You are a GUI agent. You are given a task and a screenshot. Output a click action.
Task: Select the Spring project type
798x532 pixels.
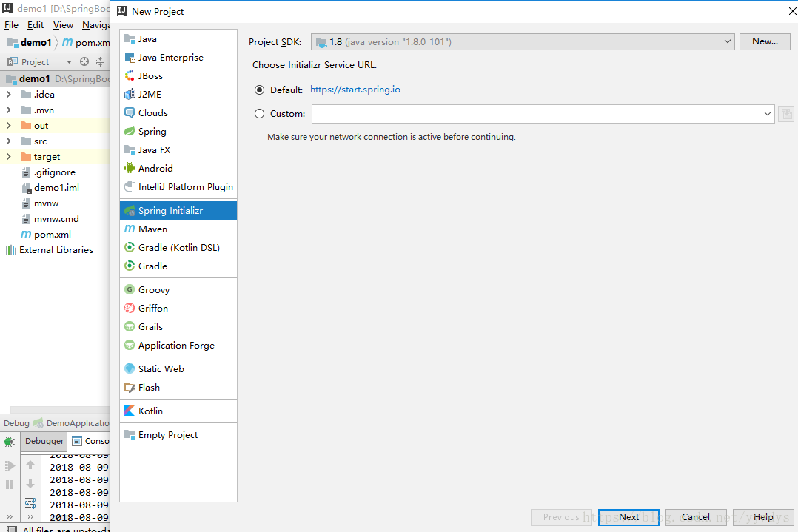pos(152,131)
